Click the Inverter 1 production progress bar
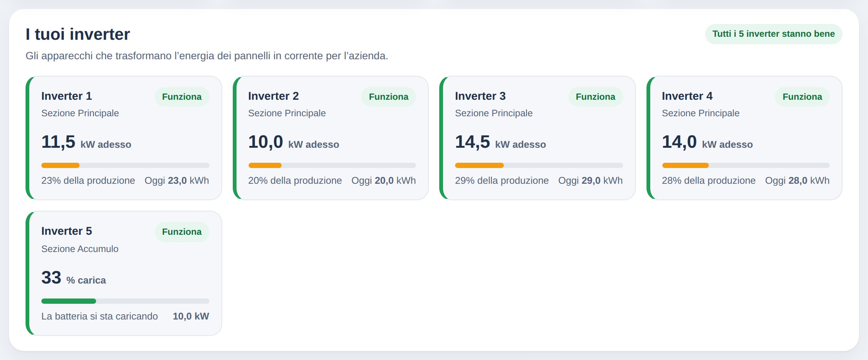 (125, 165)
